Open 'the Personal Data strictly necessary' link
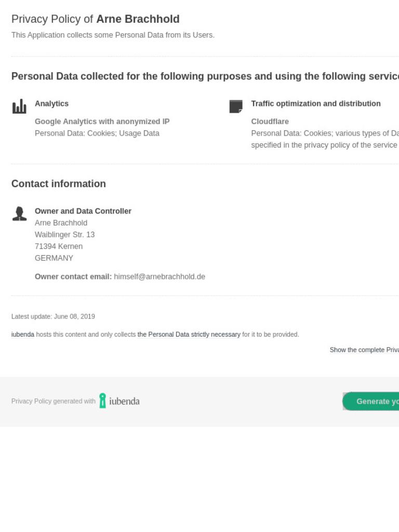This screenshot has height=532, width=399. pyautogui.click(x=189, y=335)
